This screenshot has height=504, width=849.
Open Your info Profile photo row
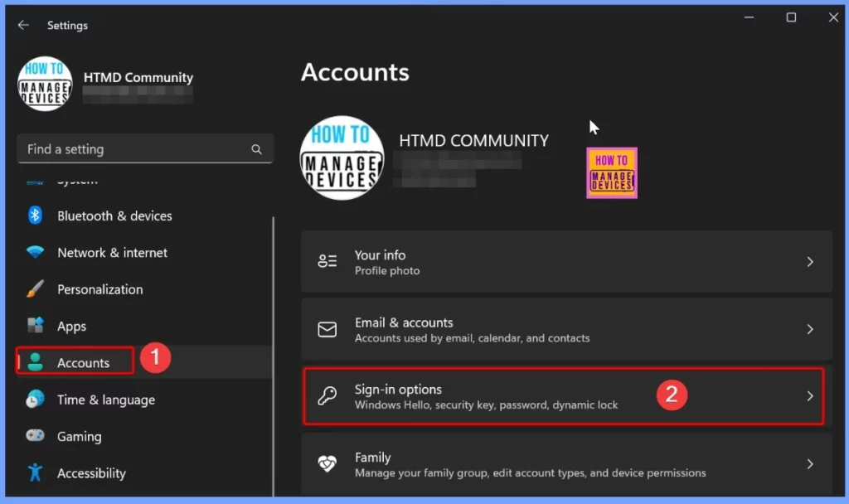[x=566, y=262]
